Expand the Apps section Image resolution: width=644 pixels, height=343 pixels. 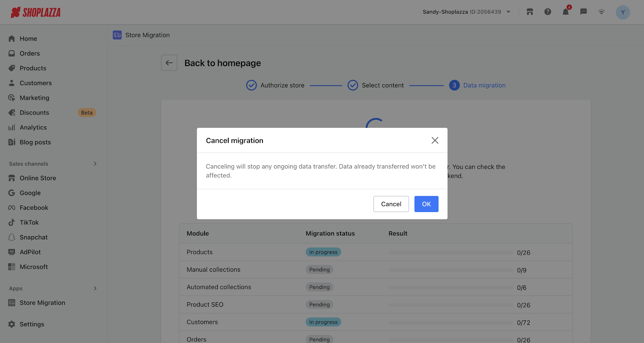[x=95, y=288]
